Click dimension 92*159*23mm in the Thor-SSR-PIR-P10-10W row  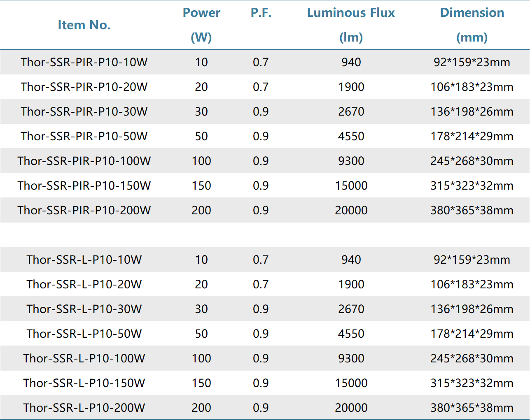472,62
